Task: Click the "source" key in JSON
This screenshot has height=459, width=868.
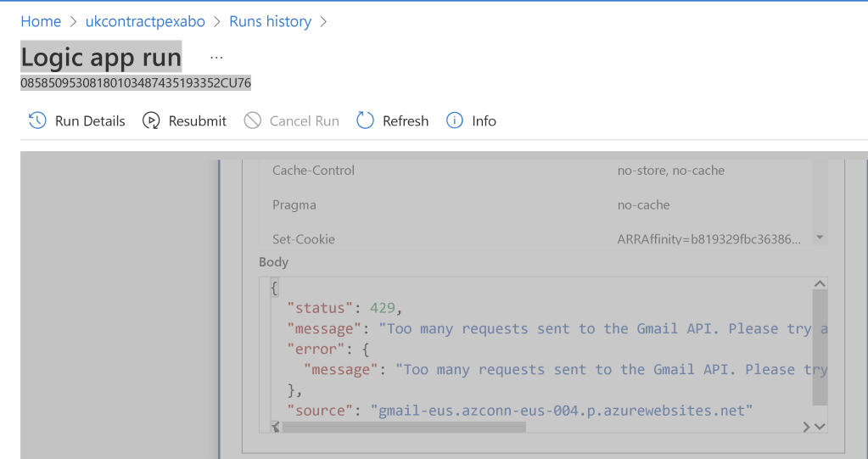Action: 319,411
